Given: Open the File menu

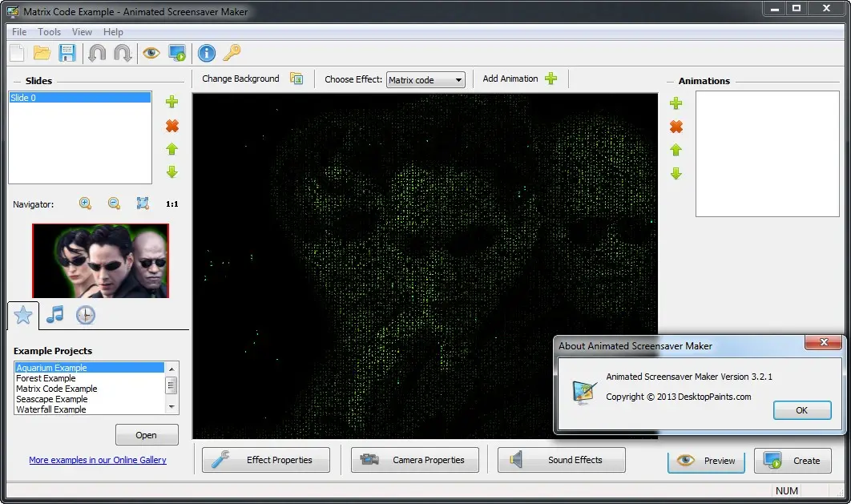Looking at the screenshot, I should click(x=19, y=32).
